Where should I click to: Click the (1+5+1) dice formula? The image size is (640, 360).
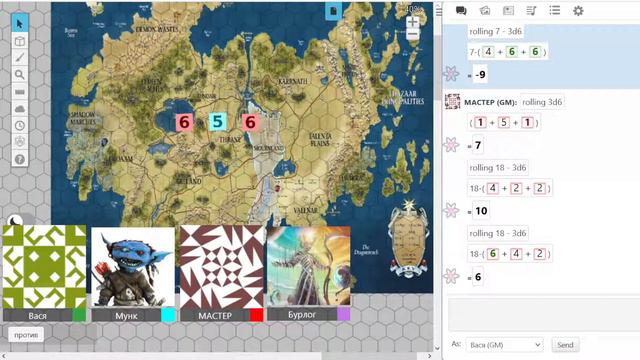coord(504,122)
